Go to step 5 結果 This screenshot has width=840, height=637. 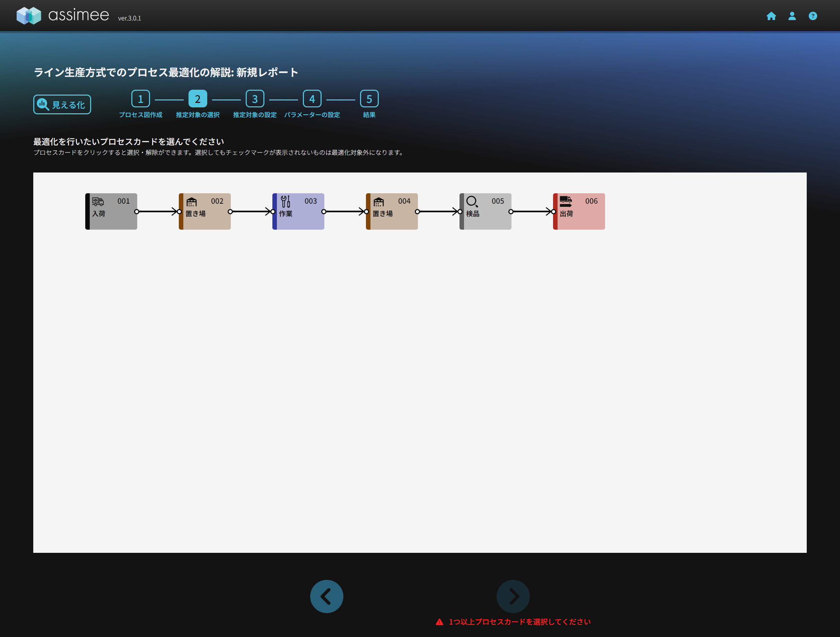point(369,99)
